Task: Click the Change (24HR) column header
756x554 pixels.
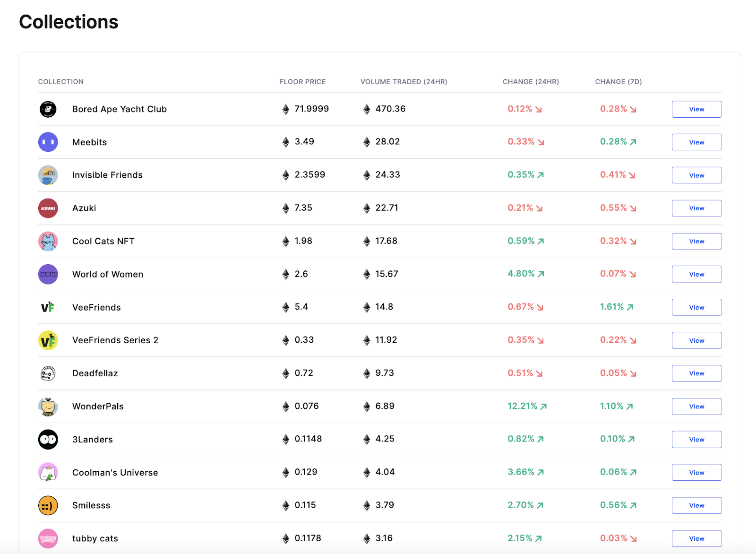Action: [530, 82]
